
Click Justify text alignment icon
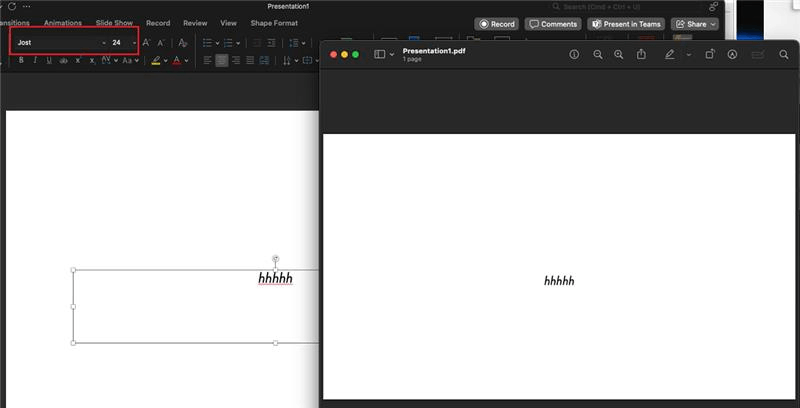click(x=250, y=61)
